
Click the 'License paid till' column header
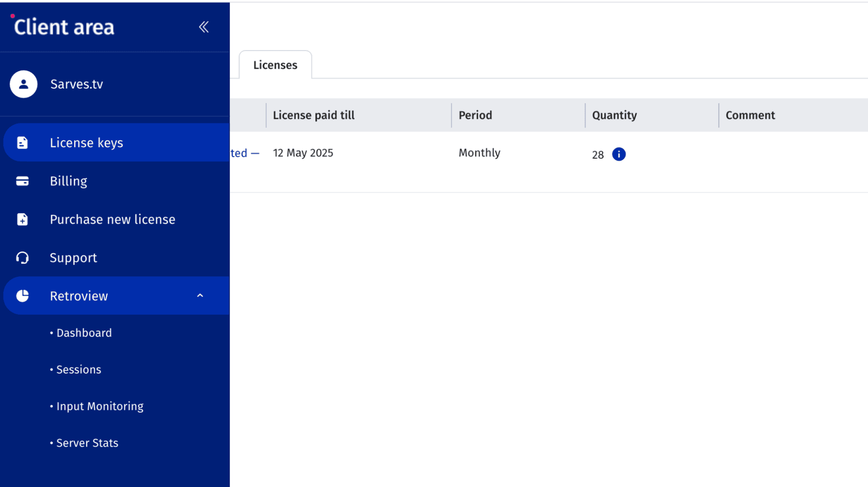(313, 115)
